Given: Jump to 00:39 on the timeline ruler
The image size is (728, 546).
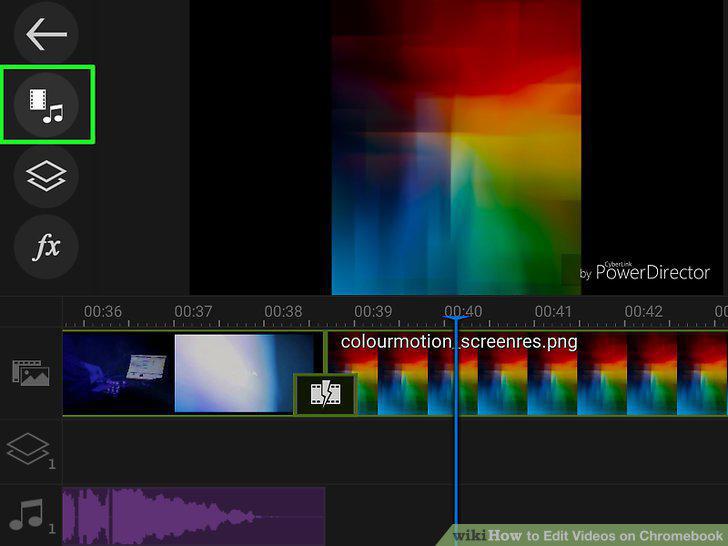Looking at the screenshot, I should pyautogui.click(x=373, y=311).
